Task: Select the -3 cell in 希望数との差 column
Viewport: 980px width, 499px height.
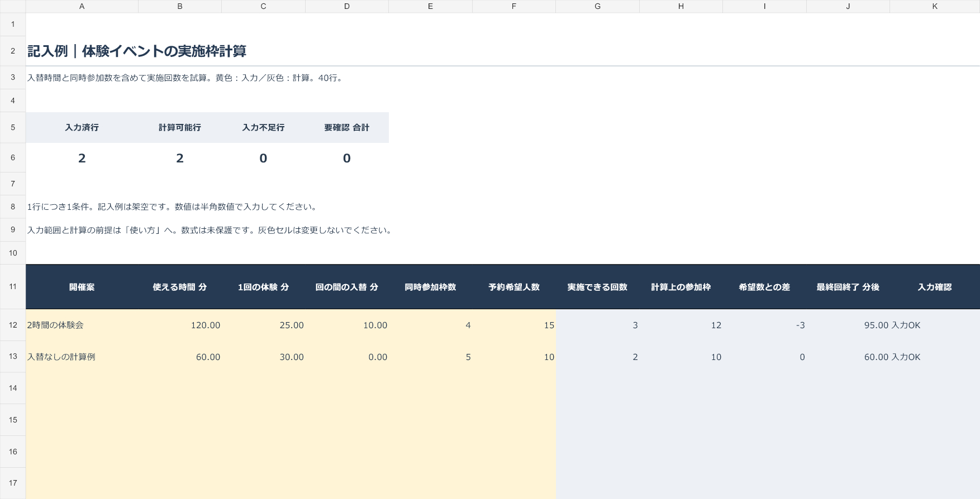Action: [764, 325]
